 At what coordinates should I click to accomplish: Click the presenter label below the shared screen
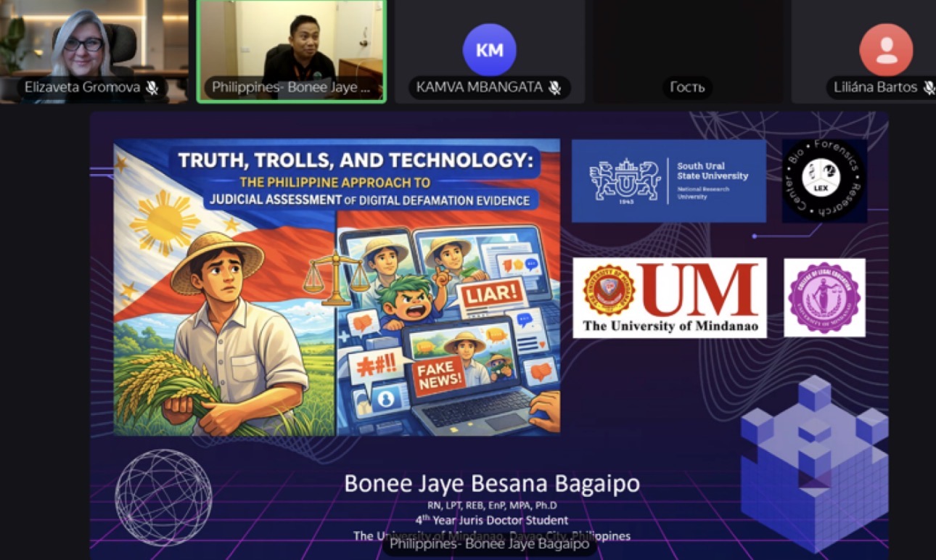490,544
